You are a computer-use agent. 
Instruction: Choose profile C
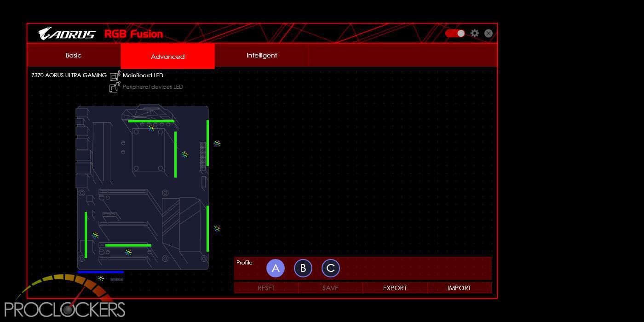[x=331, y=268]
